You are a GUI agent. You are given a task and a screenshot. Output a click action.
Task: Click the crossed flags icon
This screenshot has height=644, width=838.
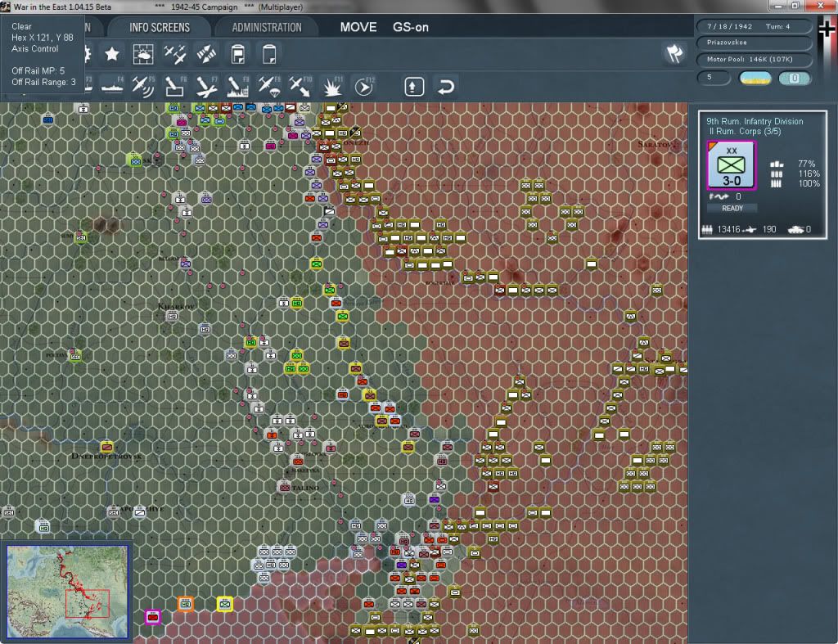coord(674,53)
